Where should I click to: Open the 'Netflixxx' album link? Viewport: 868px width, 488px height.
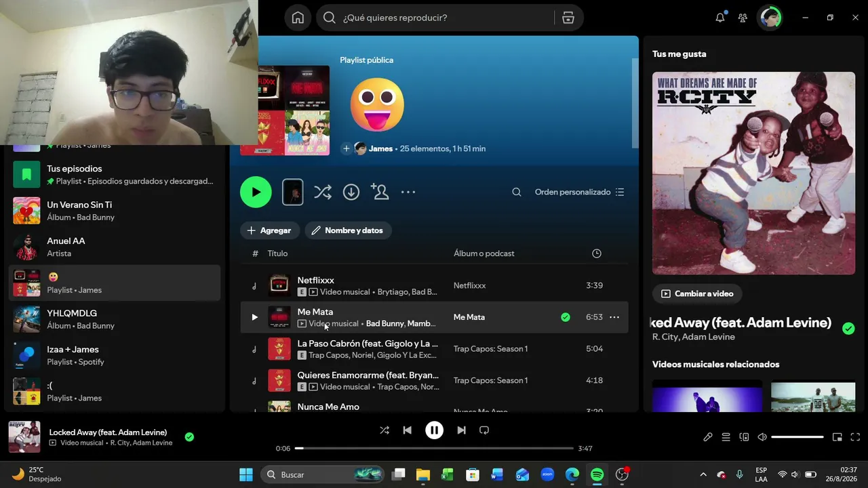point(470,285)
